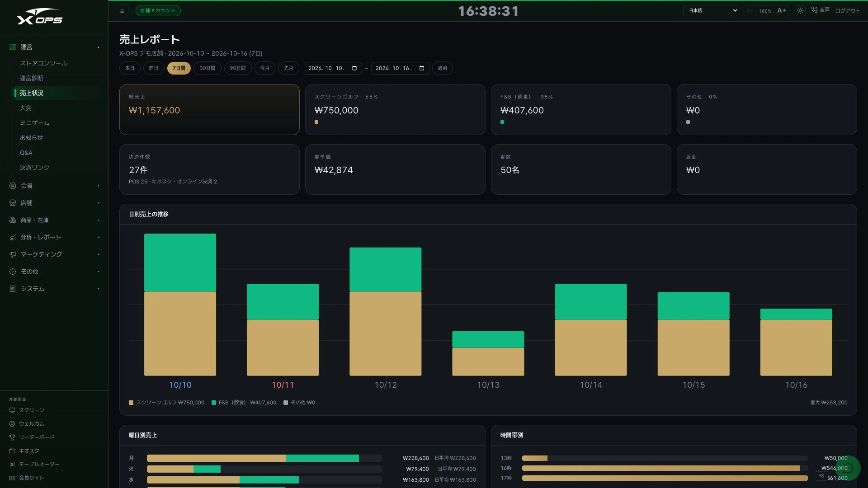Click the ログアウト logout link

tap(848, 10)
